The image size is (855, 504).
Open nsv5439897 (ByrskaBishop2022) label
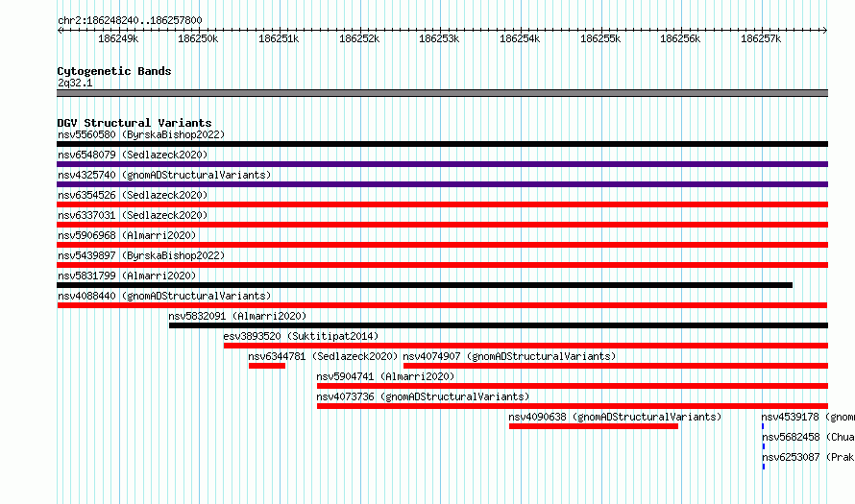tap(141, 255)
